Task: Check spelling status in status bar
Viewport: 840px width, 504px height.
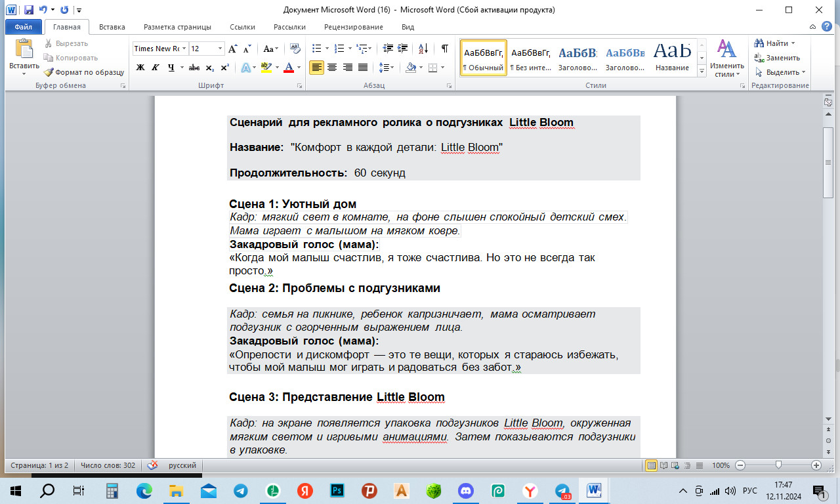Action: pos(152,465)
